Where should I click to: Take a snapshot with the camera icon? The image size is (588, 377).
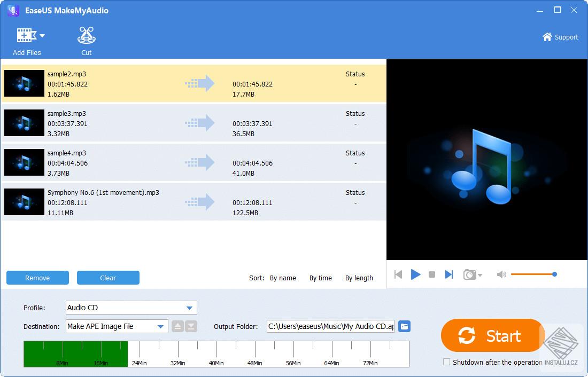469,274
